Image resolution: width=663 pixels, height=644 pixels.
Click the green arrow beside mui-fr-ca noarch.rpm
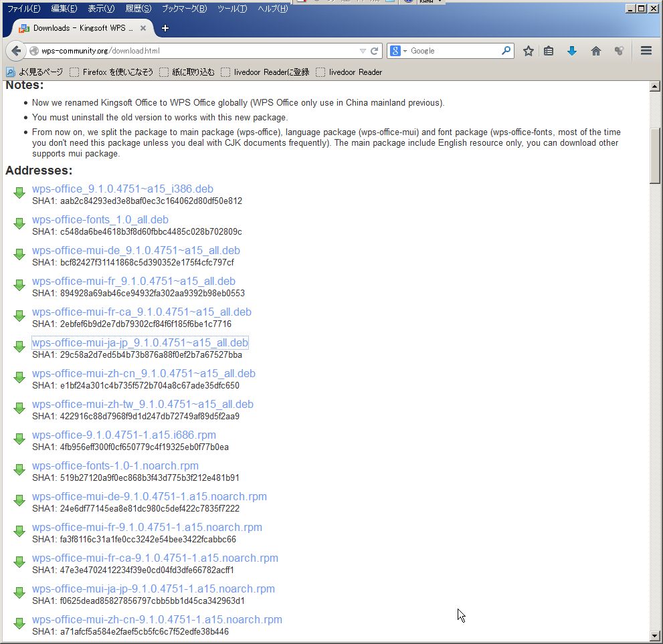[x=19, y=562]
